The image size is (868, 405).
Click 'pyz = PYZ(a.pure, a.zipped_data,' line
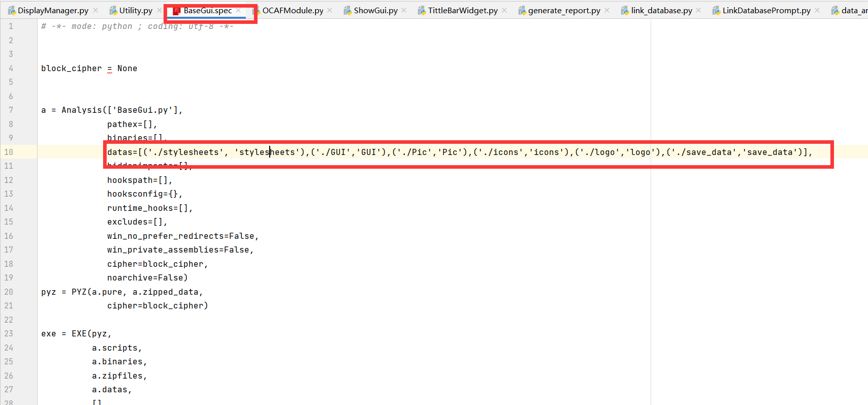coord(122,292)
